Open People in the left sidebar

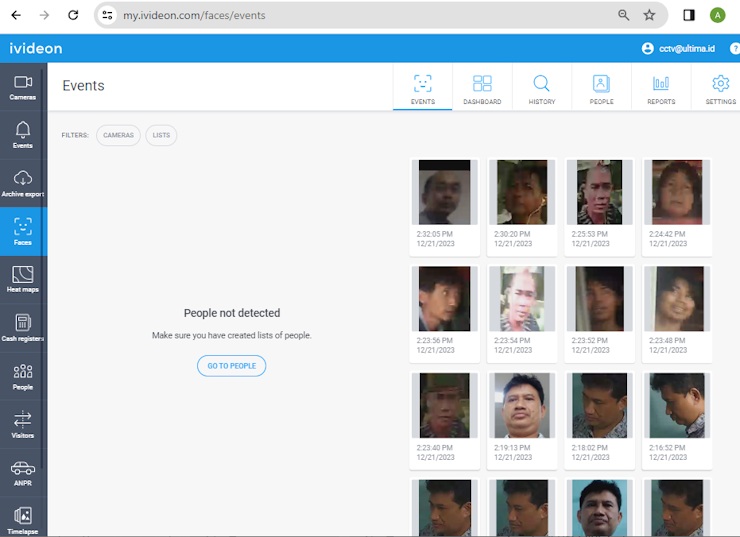(x=23, y=377)
